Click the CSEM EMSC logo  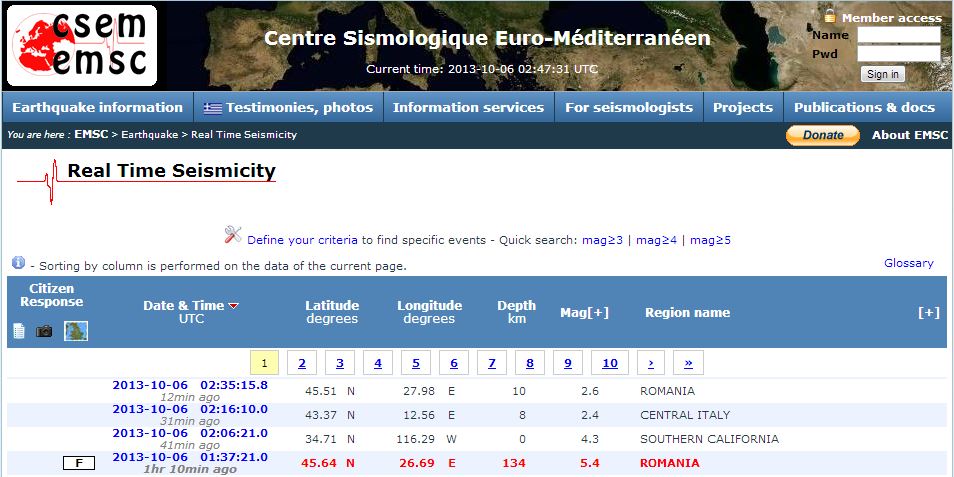coord(81,45)
